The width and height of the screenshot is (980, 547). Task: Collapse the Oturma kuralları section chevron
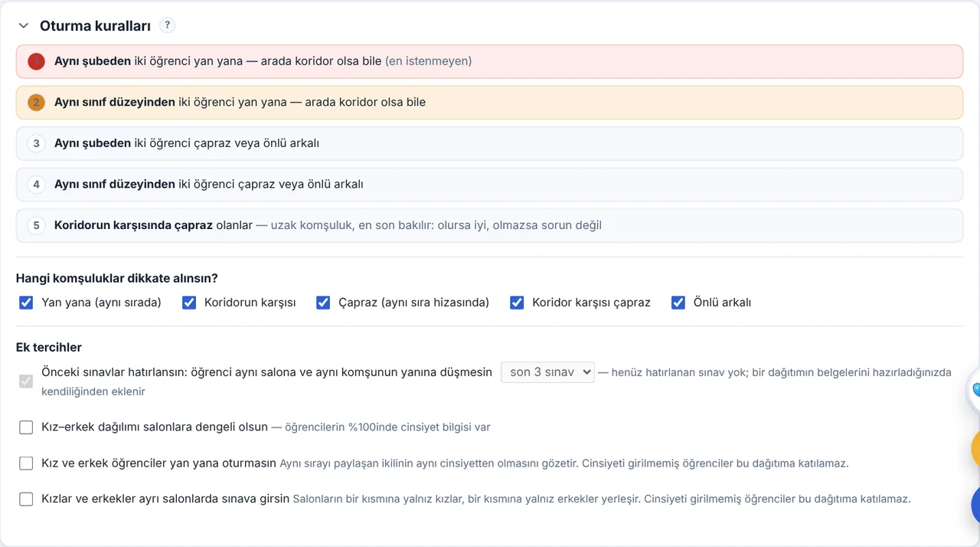pos(24,25)
